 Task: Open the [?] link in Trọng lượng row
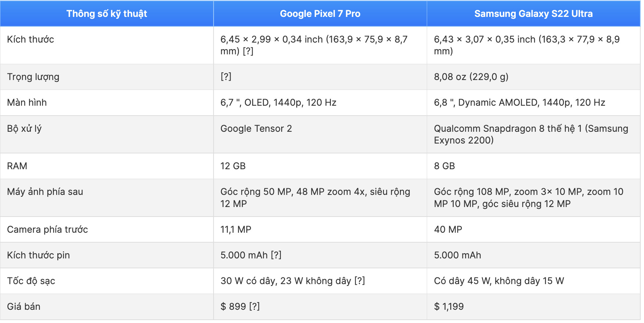point(226,77)
